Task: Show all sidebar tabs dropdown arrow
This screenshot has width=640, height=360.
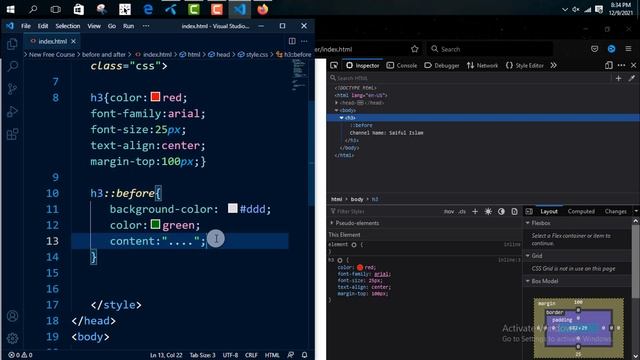Action: click(x=636, y=211)
